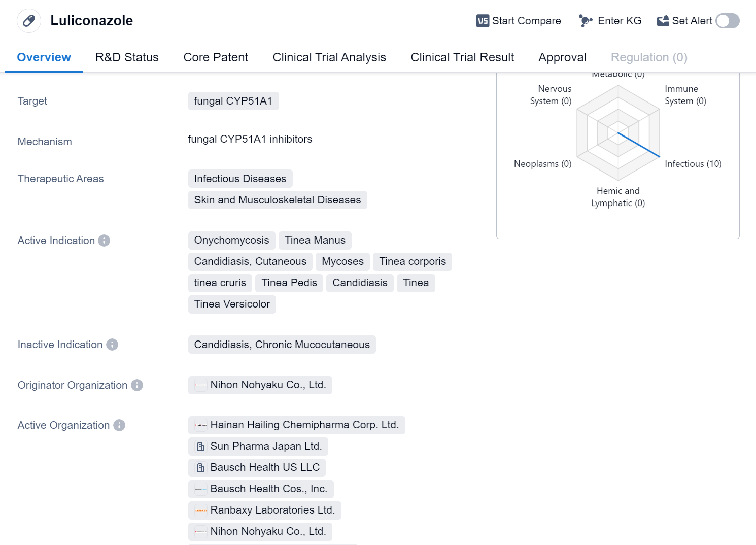Open Enter KG knowledge graph icon
756x545 pixels.
[x=586, y=21]
